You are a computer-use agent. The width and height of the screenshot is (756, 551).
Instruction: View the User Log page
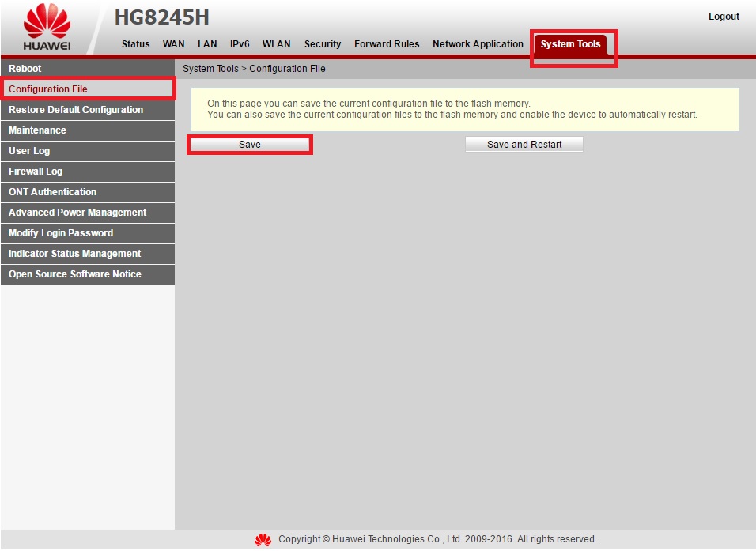pyautogui.click(x=88, y=151)
